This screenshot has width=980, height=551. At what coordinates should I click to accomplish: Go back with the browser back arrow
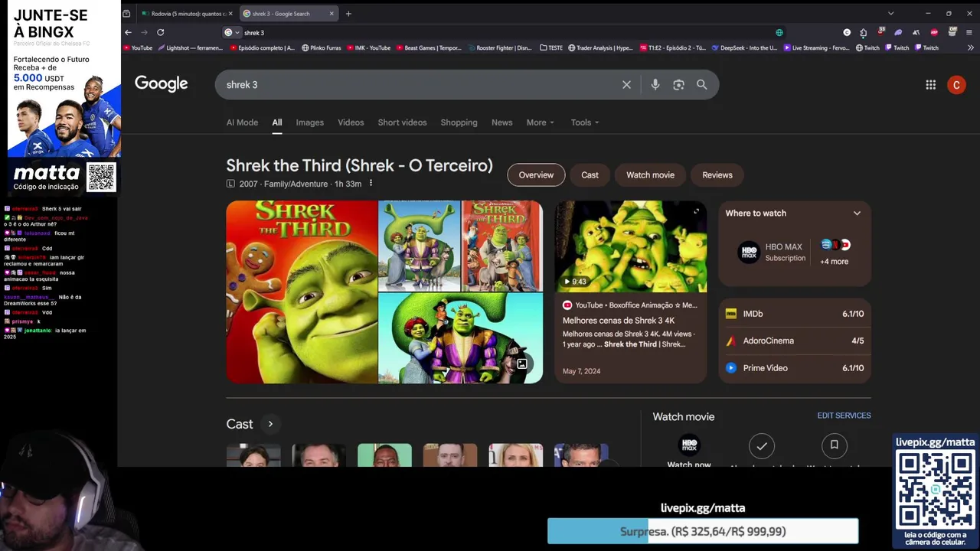click(128, 32)
